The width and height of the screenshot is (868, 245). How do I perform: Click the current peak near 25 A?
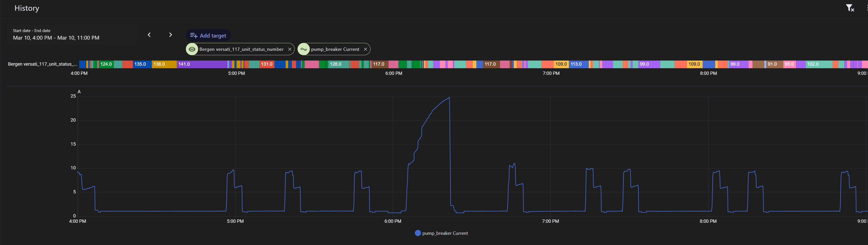449,98
